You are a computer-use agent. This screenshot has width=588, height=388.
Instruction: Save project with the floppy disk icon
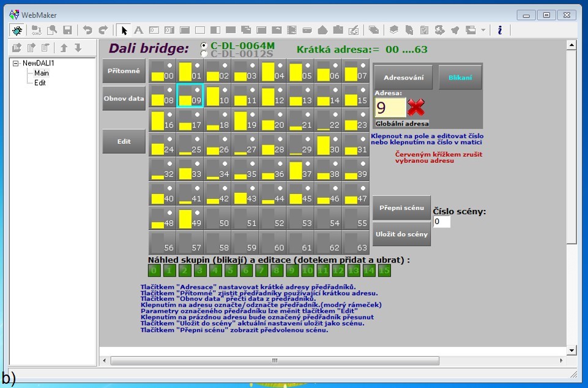pyautogui.click(x=67, y=30)
